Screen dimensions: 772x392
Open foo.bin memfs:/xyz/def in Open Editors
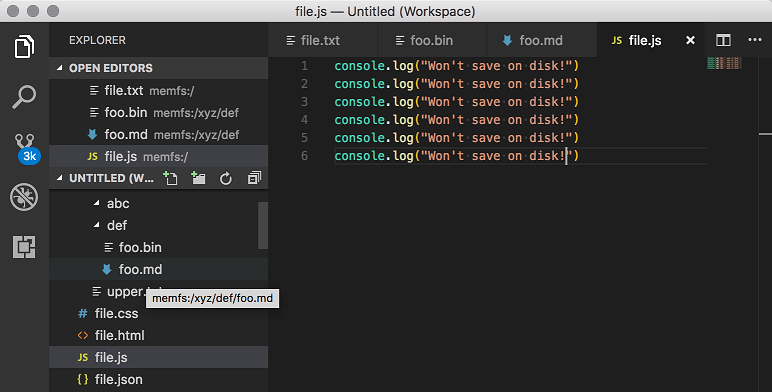tap(159, 112)
